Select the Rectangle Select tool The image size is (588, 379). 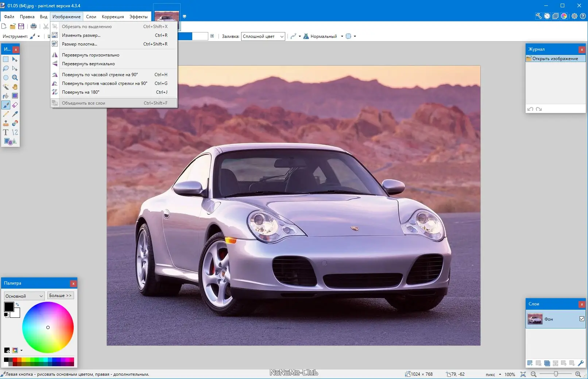[6, 59]
